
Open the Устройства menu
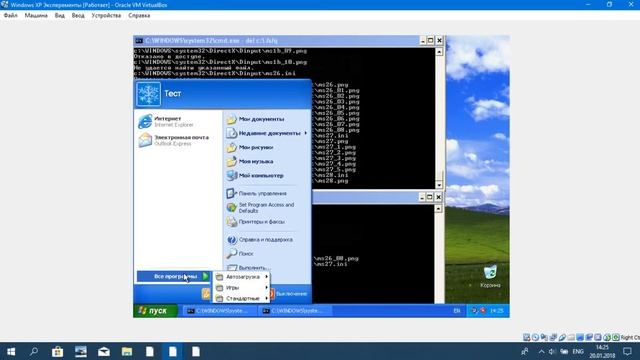(x=106, y=16)
